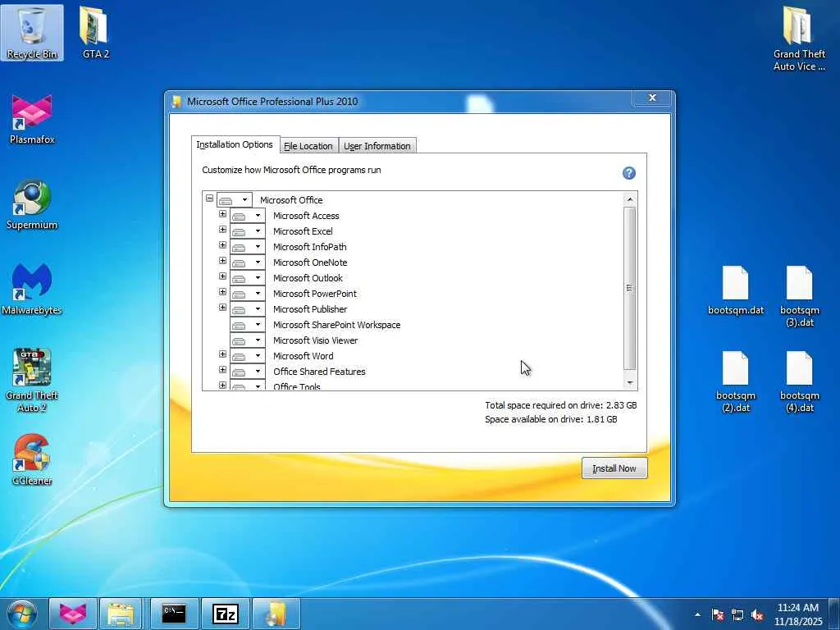The height and width of the screenshot is (630, 840).
Task: Launch the Grand Theft Auto 2 shortcut
Action: (32, 381)
